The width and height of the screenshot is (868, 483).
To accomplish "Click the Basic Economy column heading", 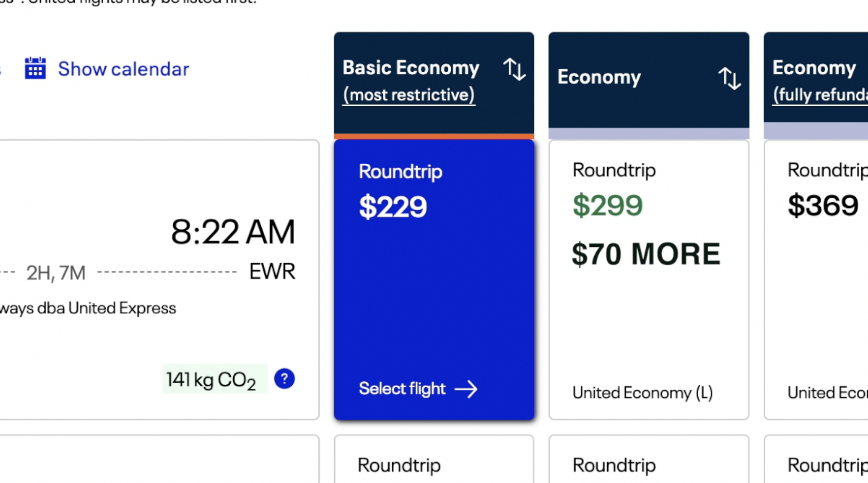I will [411, 68].
